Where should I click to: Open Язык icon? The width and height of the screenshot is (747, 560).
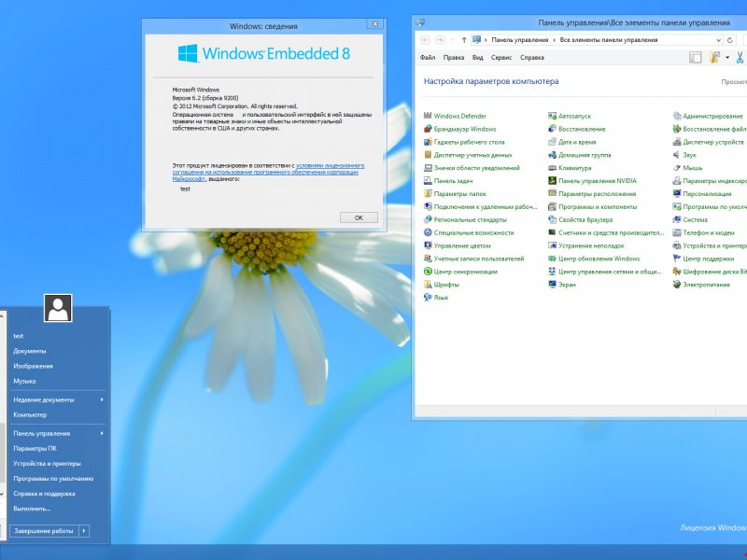pyautogui.click(x=428, y=297)
